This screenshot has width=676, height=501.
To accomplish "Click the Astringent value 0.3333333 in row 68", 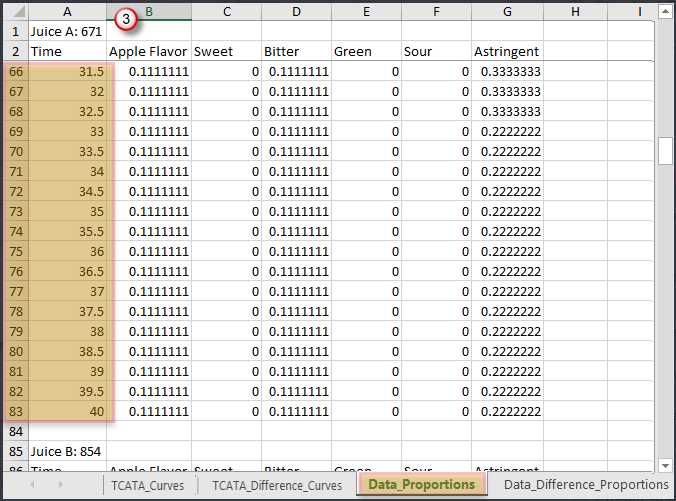I will pos(507,111).
